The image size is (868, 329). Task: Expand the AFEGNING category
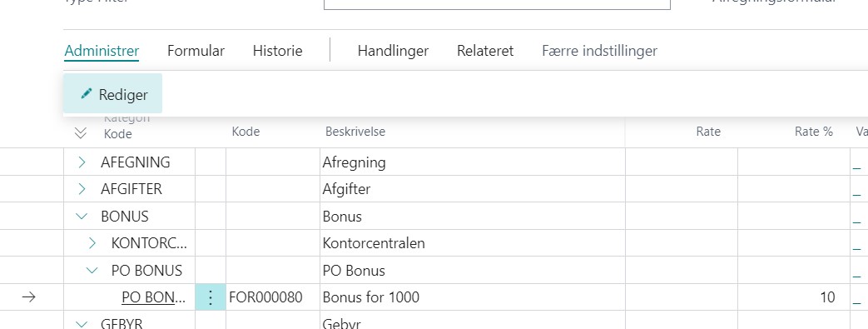[82, 162]
